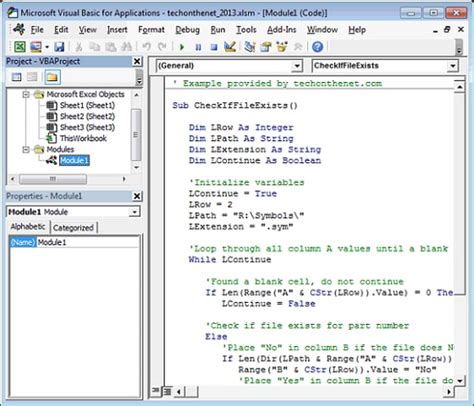Open the Debug menu
This screenshot has height=406, width=474.
point(187,30)
